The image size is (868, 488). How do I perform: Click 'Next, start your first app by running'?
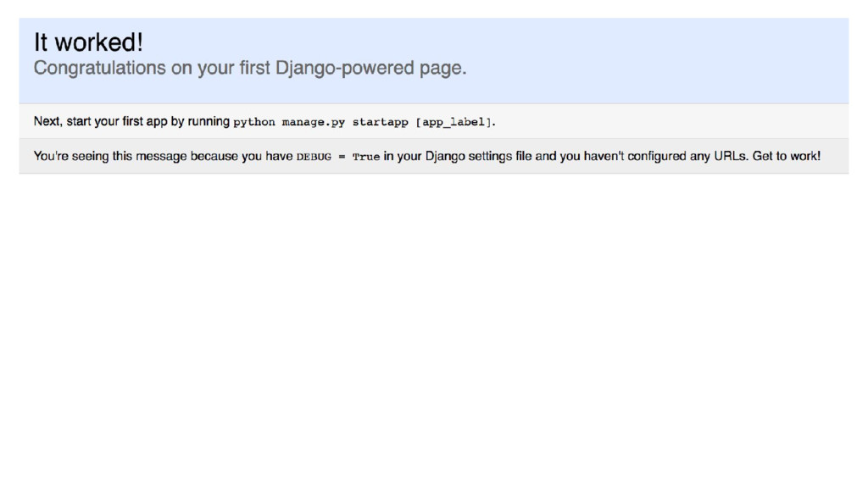click(131, 122)
